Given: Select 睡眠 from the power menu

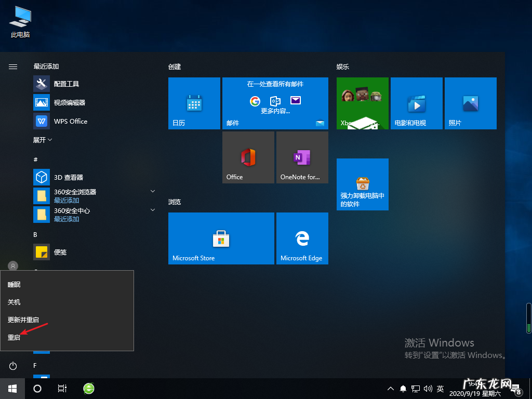Looking at the screenshot, I should [14, 284].
